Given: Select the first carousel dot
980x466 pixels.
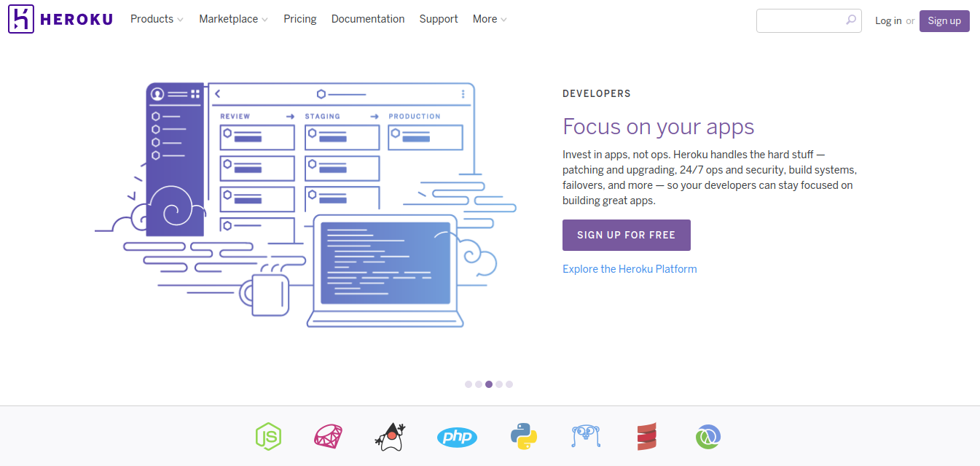Looking at the screenshot, I should coord(469,384).
